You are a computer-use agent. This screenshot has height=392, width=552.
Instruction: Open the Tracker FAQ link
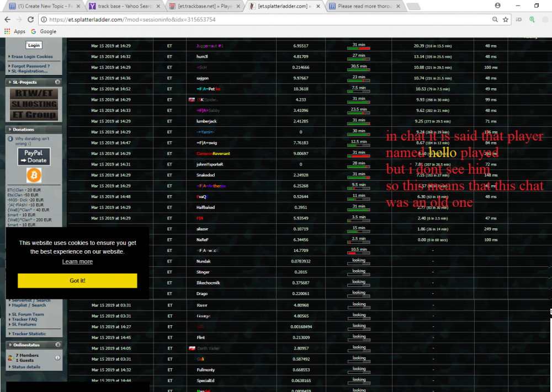point(24,319)
